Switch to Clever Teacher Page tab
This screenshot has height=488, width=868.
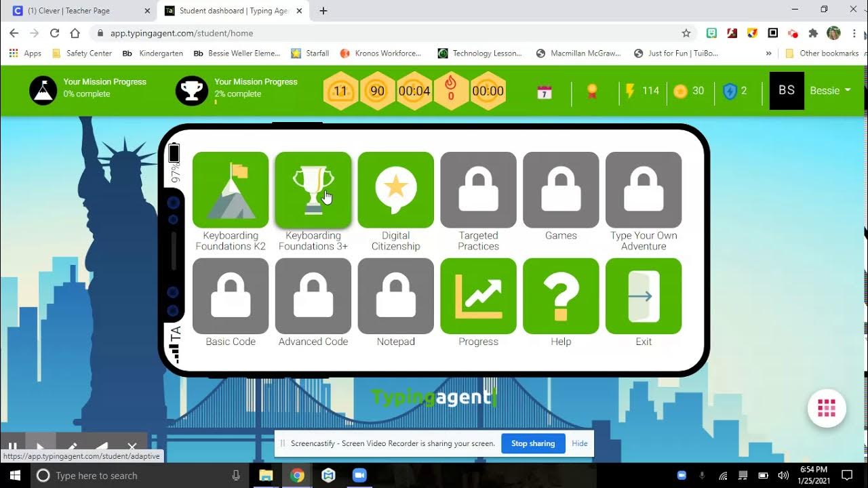pyautogui.click(x=79, y=11)
